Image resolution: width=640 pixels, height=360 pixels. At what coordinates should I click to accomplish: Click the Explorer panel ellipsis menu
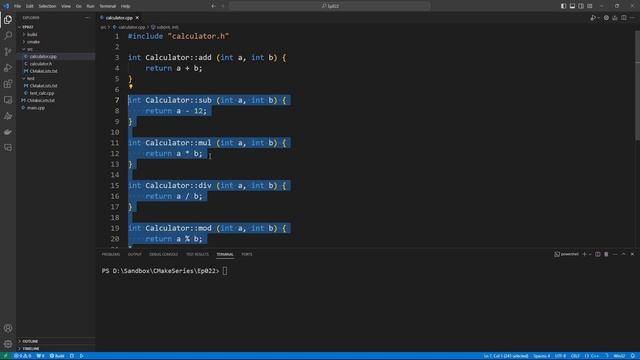(87, 18)
